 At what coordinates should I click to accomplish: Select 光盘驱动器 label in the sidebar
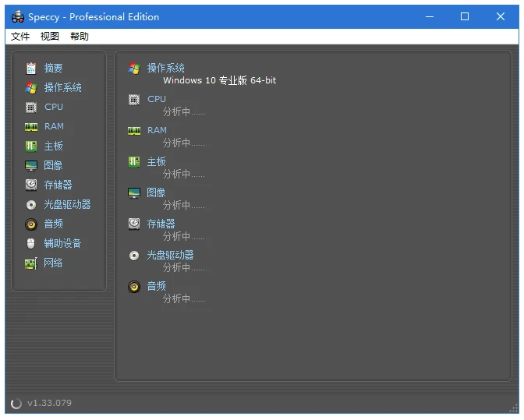click(x=68, y=204)
